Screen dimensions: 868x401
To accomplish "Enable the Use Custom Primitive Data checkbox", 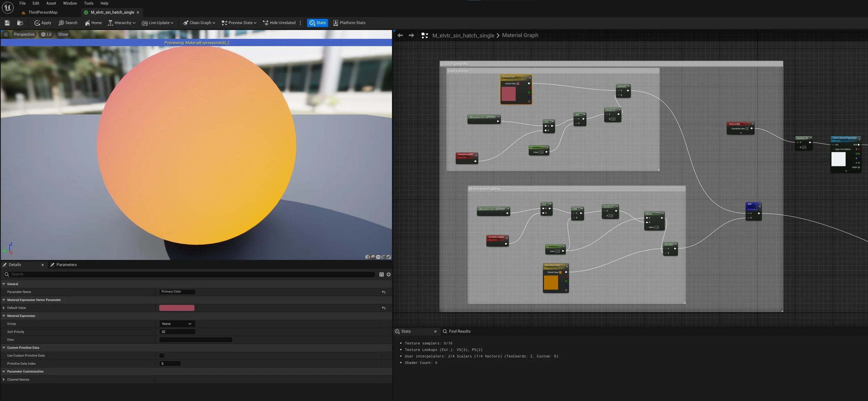I will (x=161, y=355).
